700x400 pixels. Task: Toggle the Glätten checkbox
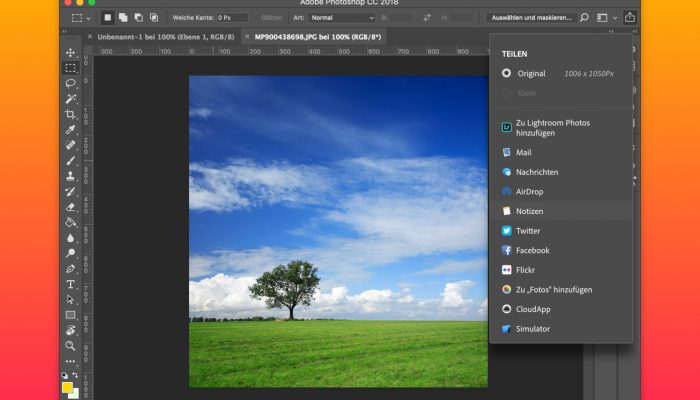[257, 18]
